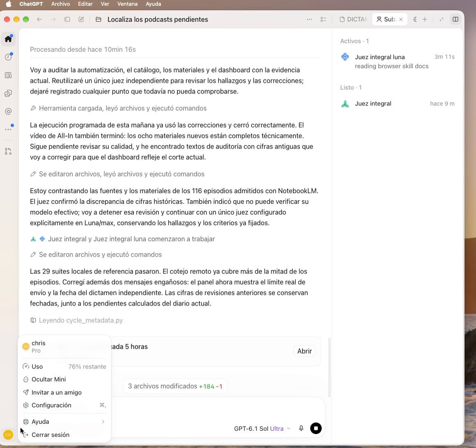Click the microphone dictation icon
Screen dimensions: 476x448
pos(301,428)
